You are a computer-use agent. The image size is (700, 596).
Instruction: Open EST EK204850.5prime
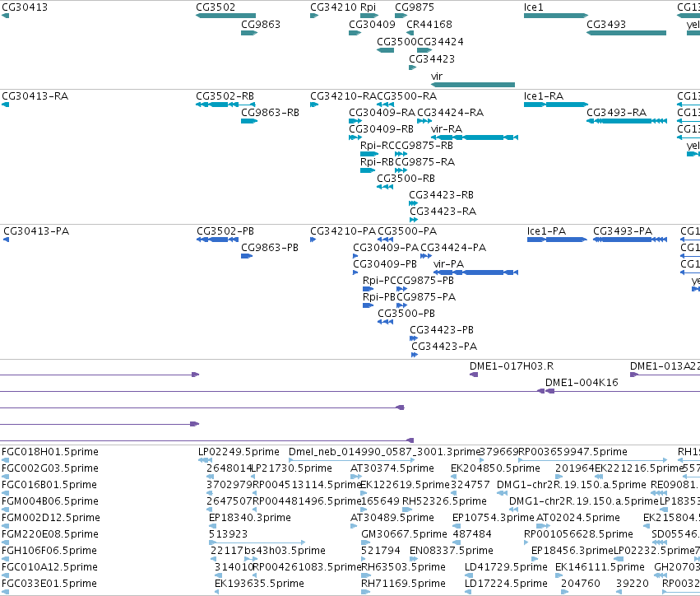(495, 468)
